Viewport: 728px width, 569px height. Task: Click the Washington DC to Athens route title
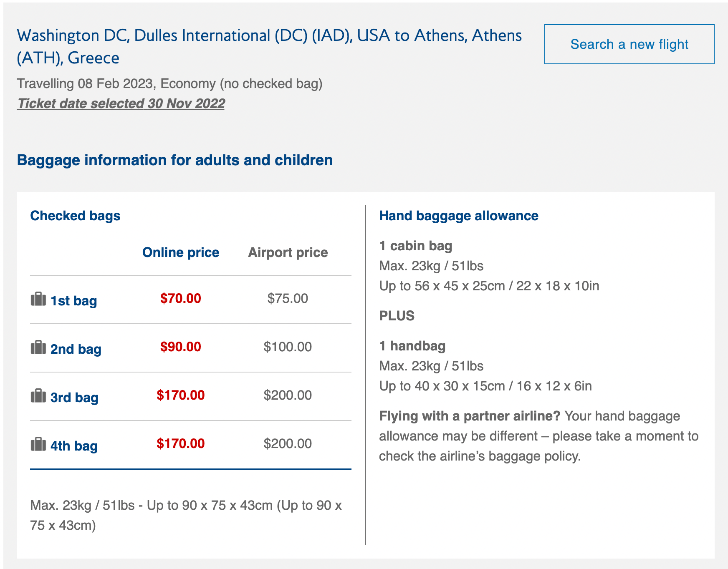(269, 47)
